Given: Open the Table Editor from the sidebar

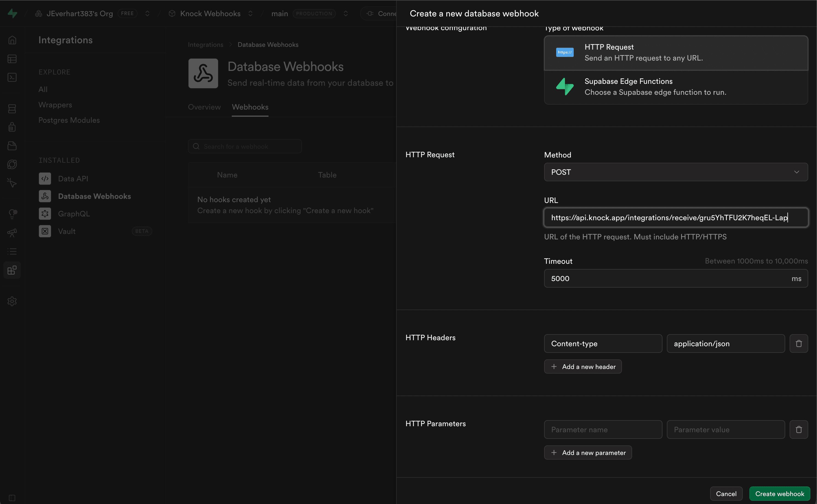Looking at the screenshot, I should pyautogui.click(x=12, y=59).
